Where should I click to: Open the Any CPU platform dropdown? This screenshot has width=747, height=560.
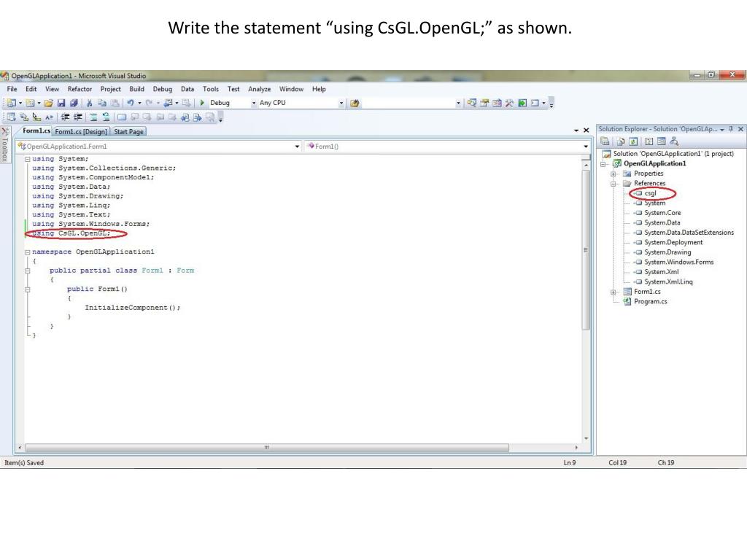tap(341, 103)
